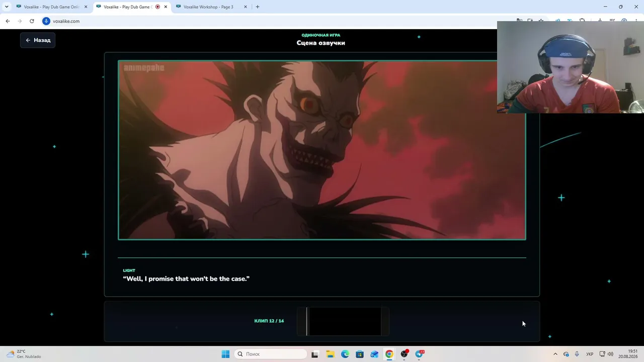644x362 pixels.
Task: Click the browser back arrow
Action: [8, 21]
